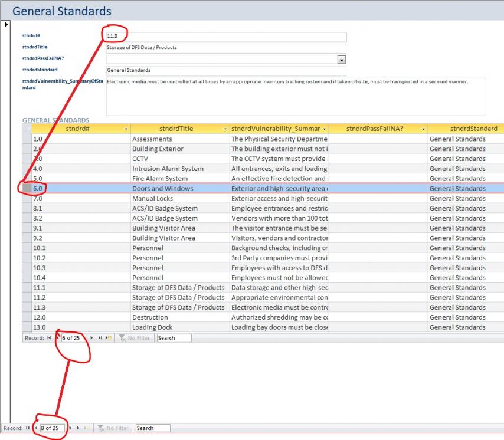
Task: Select row selector for record 6.0
Action: coord(27,189)
